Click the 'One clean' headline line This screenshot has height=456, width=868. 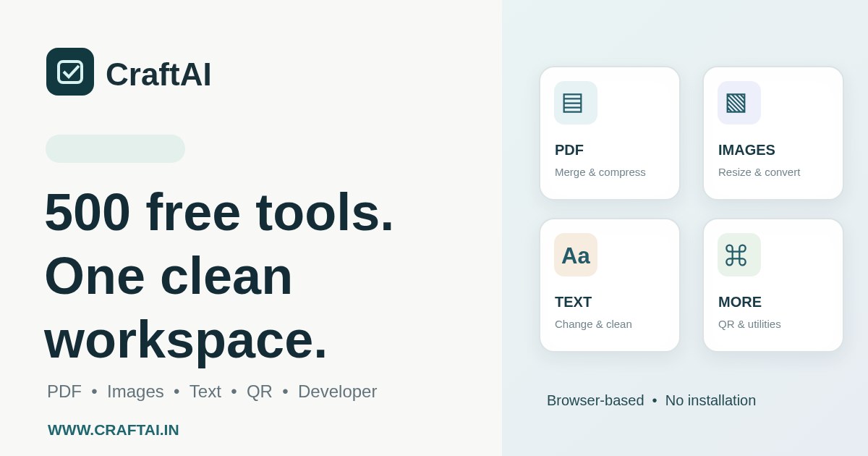tap(169, 276)
